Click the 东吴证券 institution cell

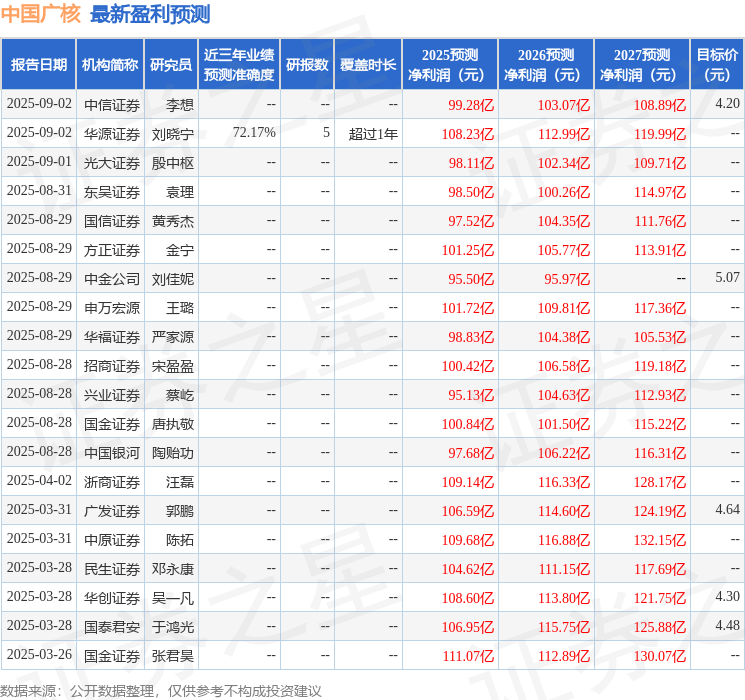[112, 192]
